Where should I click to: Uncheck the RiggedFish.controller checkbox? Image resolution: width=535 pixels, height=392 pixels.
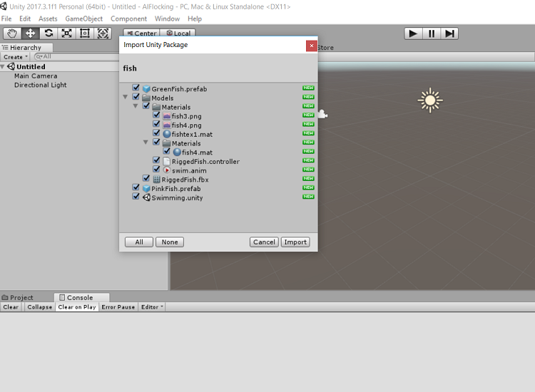pyautogui.click(x=156, y=160)
